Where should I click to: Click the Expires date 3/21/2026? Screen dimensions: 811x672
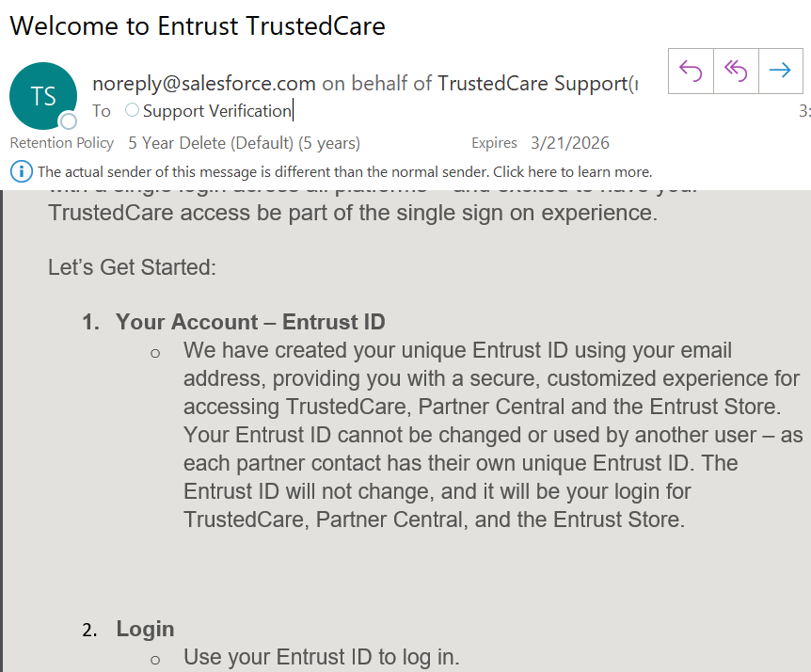(569, 143)
